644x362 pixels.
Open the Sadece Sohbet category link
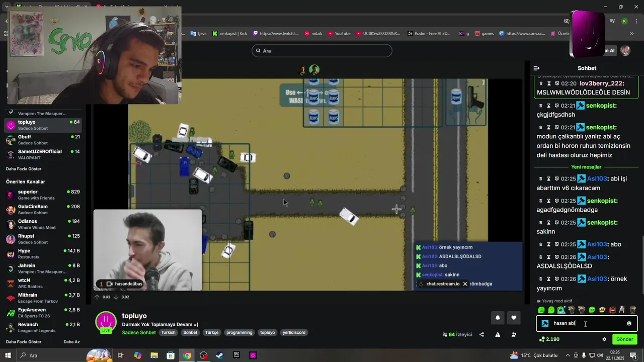[x=139, y=333]
